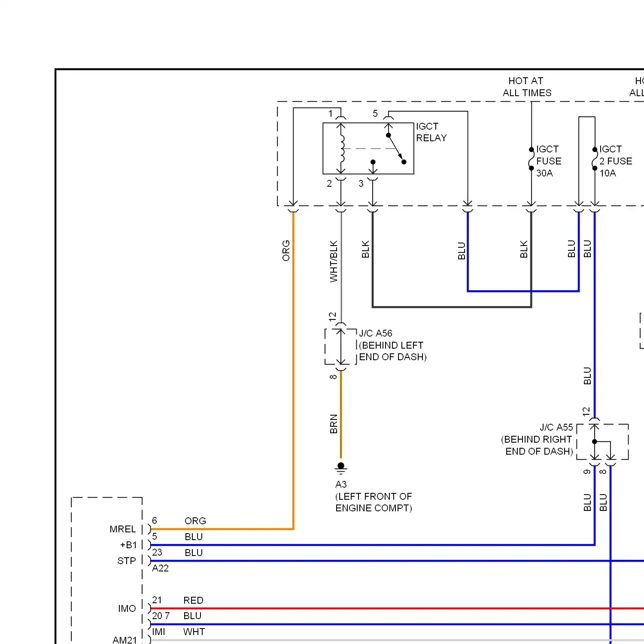Click the BLK label beside relay pin 3 wire
Screen dimensions: 644x644
click(x=365, y=249)
